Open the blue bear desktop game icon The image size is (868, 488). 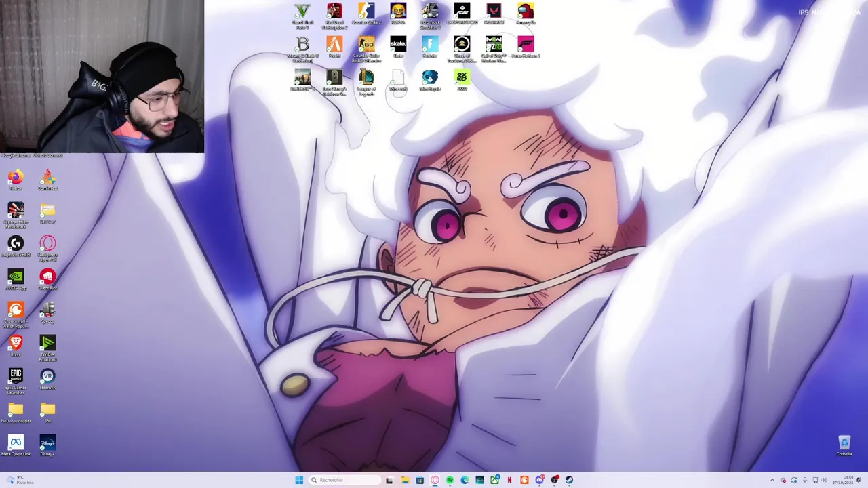click(430, 81)
